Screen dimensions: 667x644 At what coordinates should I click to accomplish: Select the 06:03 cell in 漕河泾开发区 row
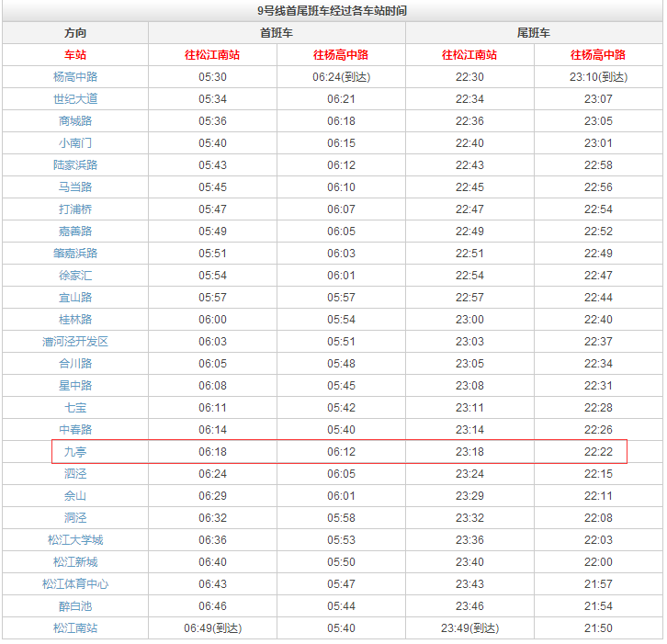click(x=212, y=342)
